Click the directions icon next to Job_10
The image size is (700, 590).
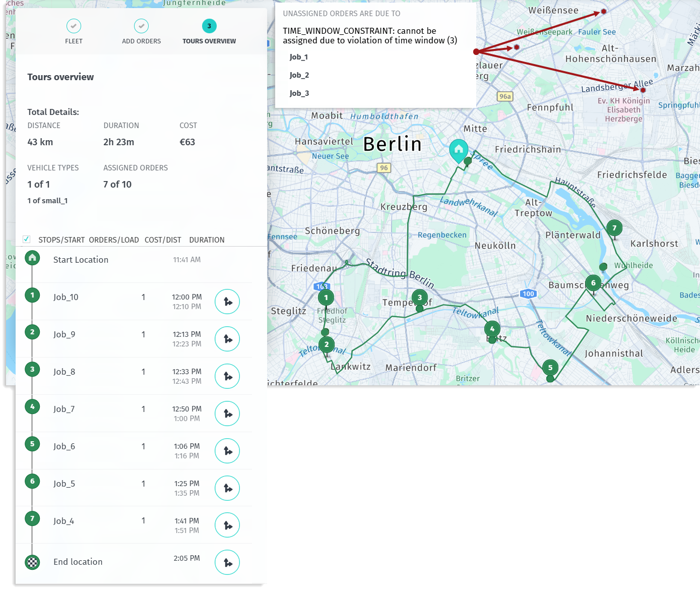click(227, 301)
